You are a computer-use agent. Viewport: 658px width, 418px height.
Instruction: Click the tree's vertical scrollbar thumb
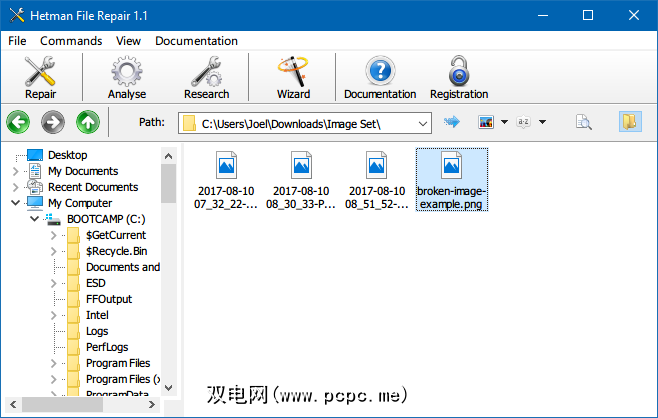[169, 183]
